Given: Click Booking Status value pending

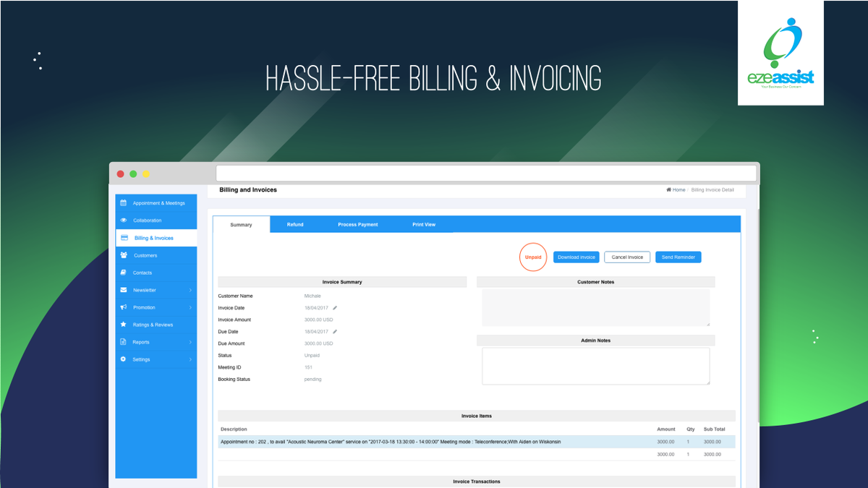Looking at the screenshot, I should point(313,380).
